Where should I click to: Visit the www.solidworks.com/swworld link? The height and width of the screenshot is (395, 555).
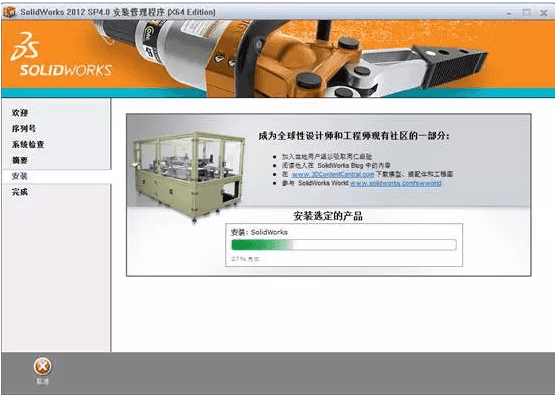coord(395,183)
